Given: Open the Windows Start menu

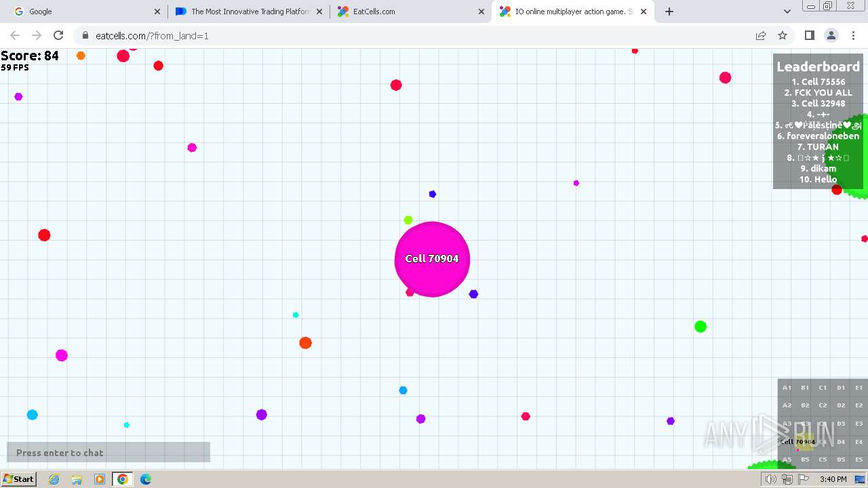Looking at the screenshot, I should (19, 479).
